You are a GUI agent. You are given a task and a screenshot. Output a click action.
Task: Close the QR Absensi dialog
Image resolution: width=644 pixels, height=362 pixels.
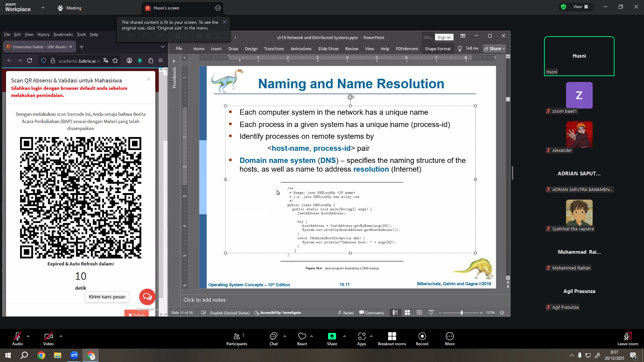pos(148,79)
